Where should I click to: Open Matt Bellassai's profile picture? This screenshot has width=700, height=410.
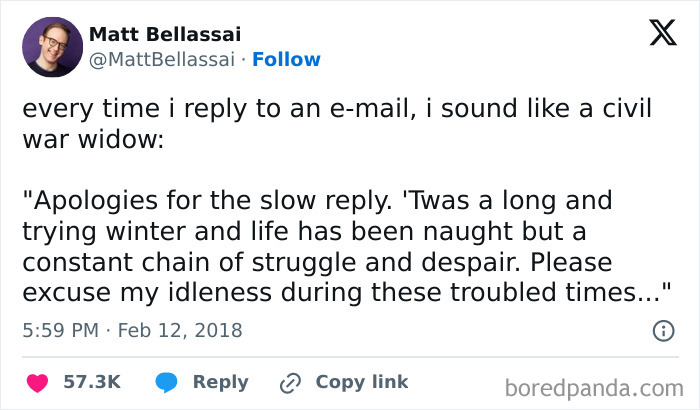tap(51, 47)
